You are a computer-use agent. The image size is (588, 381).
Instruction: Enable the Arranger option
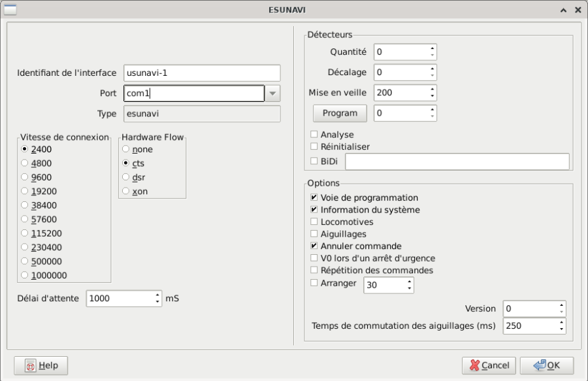click(314, 284)
